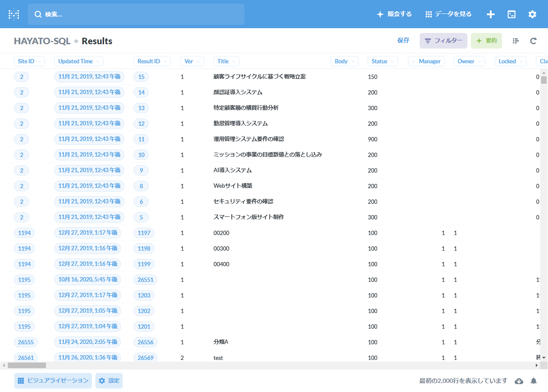Screen dimensions: 548x392
Task: Set up alerts with the bell icon
Action: (x=534, y=380)
